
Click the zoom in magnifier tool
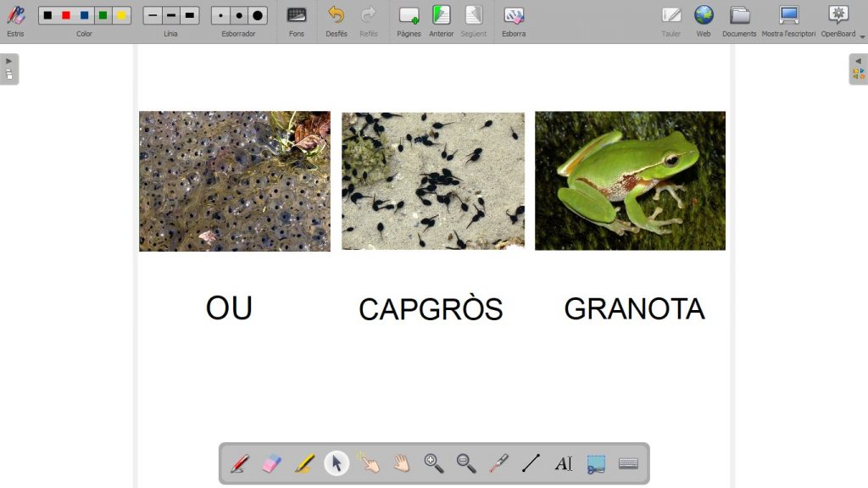point(434,463)
